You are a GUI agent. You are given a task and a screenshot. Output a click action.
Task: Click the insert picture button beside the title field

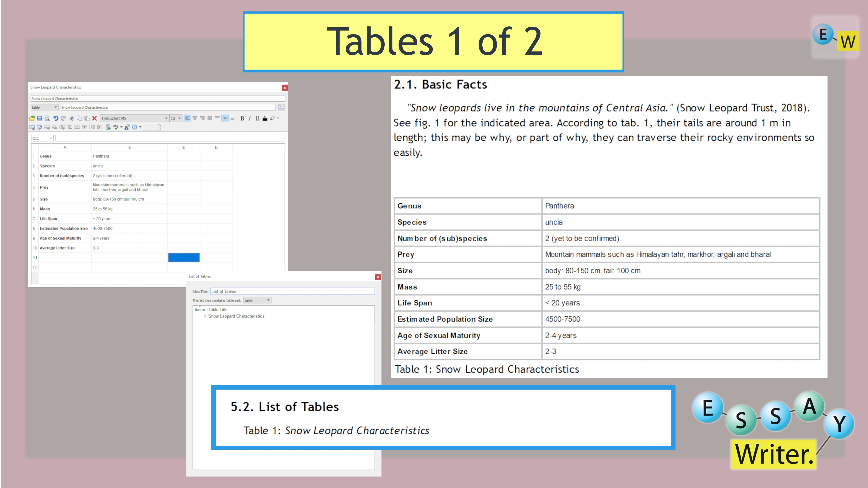pos(282,107)
